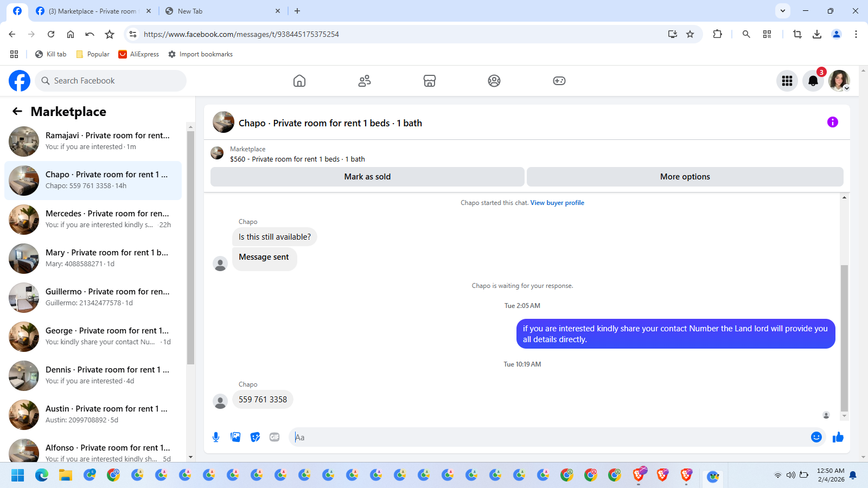The width and height of the screenshot is (868, 488).
Task: Choose a GIF icon
Action: [275, 437]
